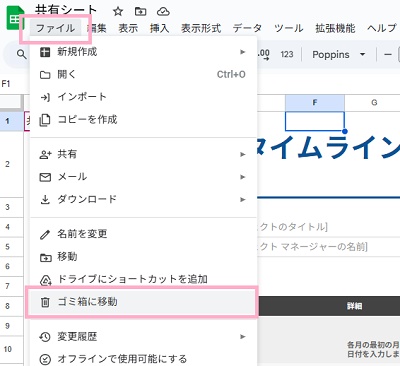This screenshot has height=366, width=400.
Task: Click the インポート arrow icon
Action: 45,97
